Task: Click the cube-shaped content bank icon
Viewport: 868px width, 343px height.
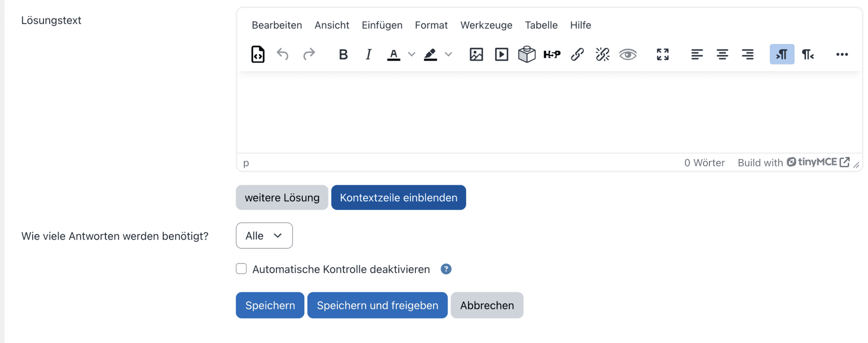Action: 527,54
